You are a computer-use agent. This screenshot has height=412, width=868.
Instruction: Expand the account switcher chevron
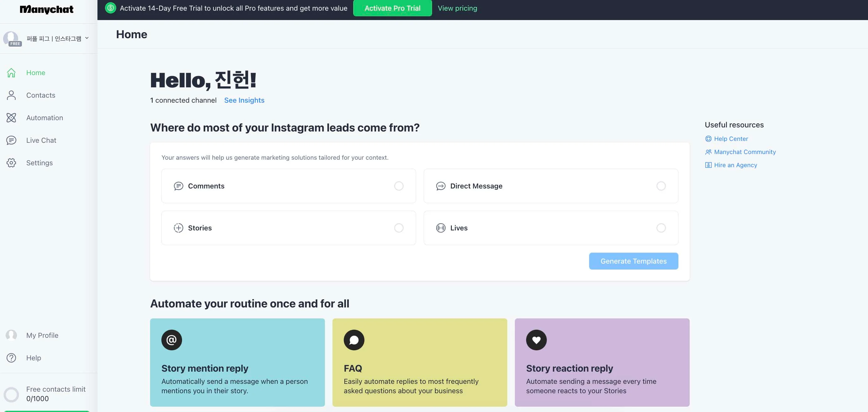[x=87, y=38]
